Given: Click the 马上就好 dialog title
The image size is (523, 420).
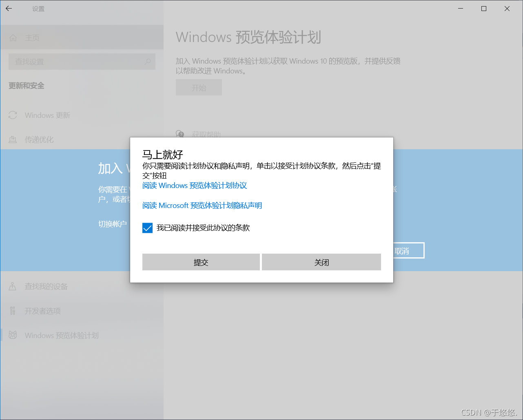Looking at the screenshot, I should point(162,155).
